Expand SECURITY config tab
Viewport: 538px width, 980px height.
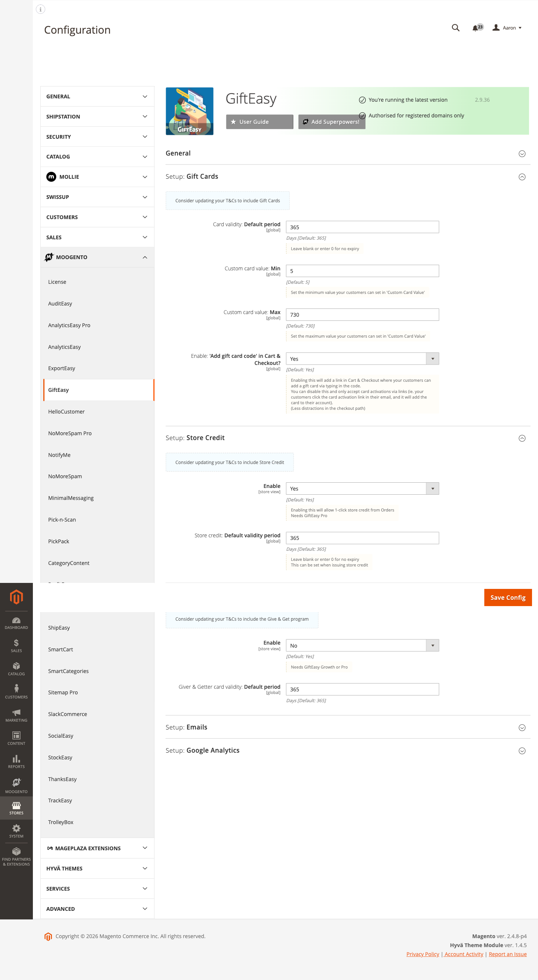(98, 137)
